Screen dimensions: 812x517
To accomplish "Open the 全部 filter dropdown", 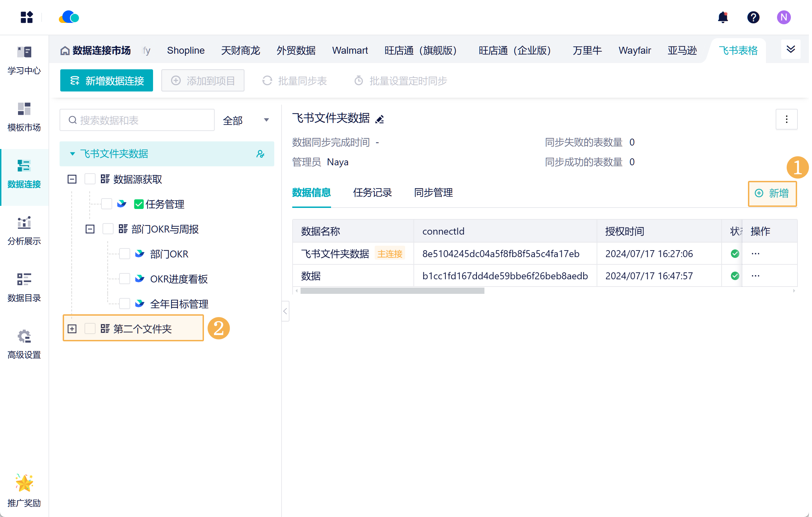I will pyautogui.click(x=246, y=120).
